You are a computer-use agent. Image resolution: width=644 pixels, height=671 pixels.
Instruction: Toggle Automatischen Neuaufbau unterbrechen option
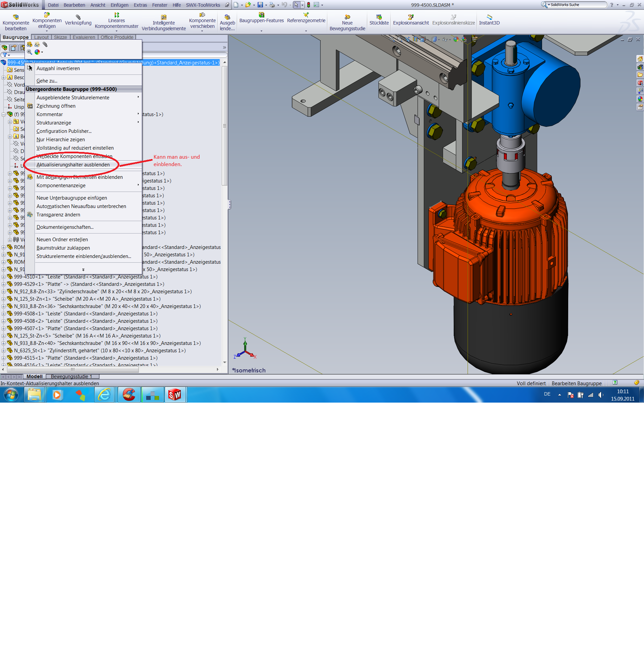tap(81, 206)
